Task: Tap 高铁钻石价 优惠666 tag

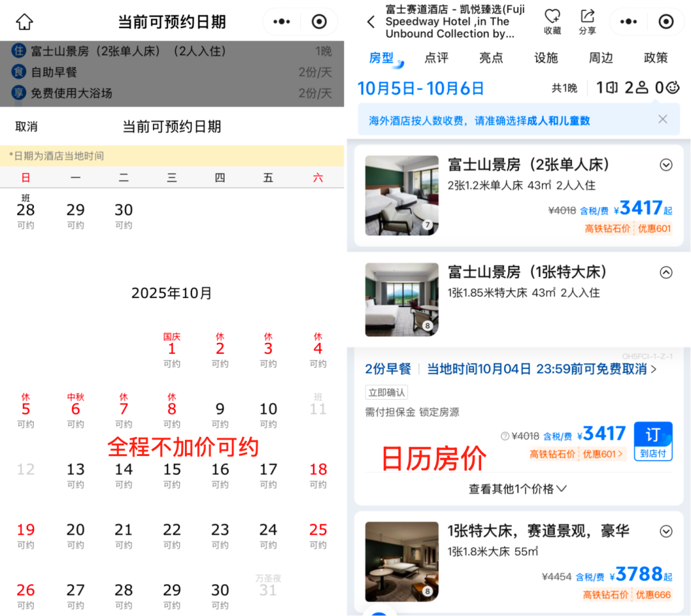Action: pos(626,595)
